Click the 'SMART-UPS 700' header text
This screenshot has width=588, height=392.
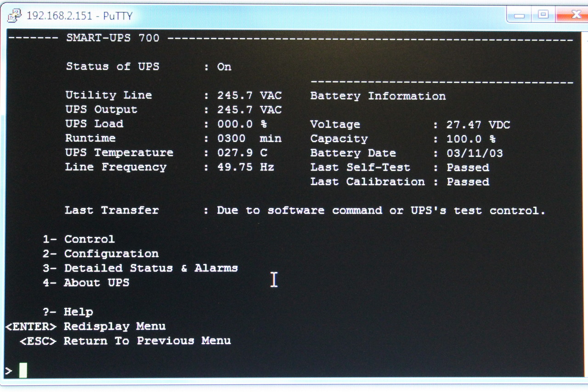tap(113, 38)
